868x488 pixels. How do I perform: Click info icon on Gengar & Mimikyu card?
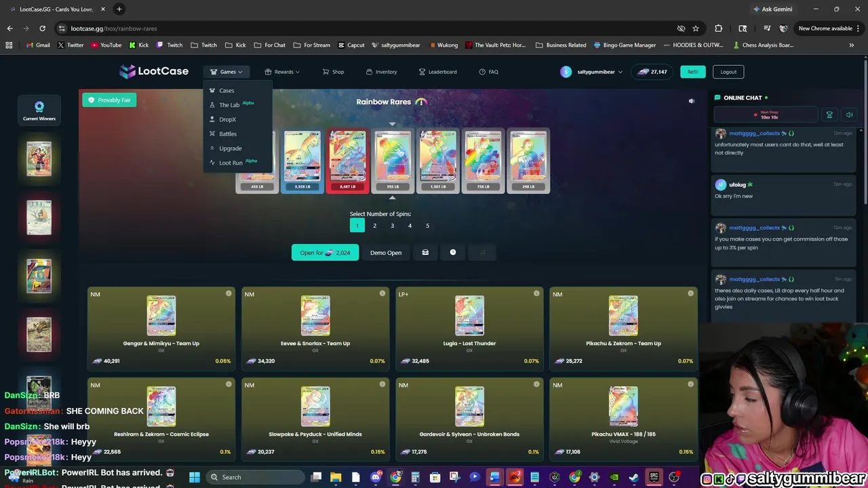[229, 293]
